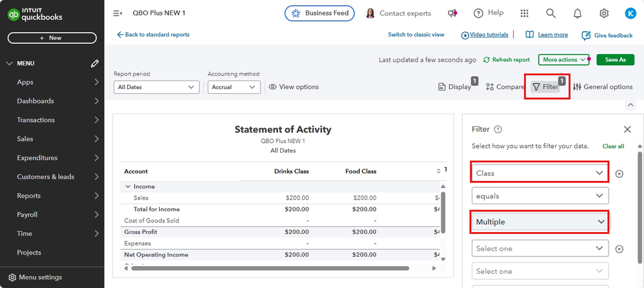Screen dimensions: 644x288
Task: Open the settings gear icon
Action: click(604, 13)
